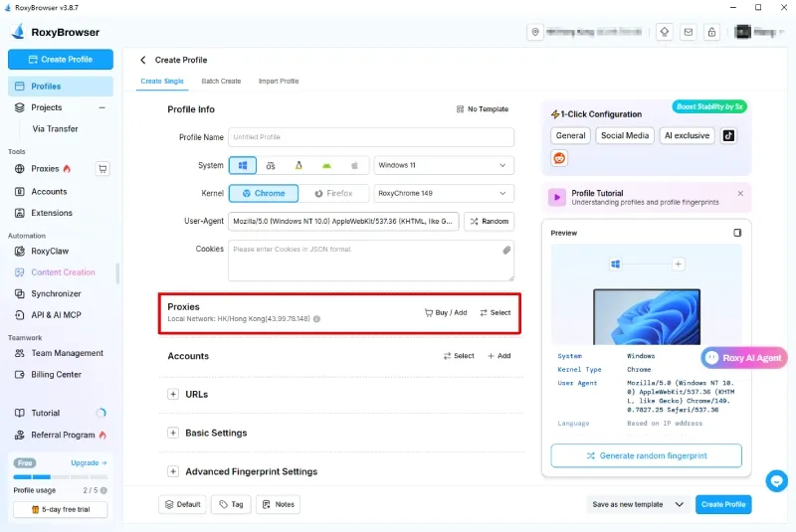Open the Projects sidebar item
This screenshot has width=796, height=532.
pos(46,107)
